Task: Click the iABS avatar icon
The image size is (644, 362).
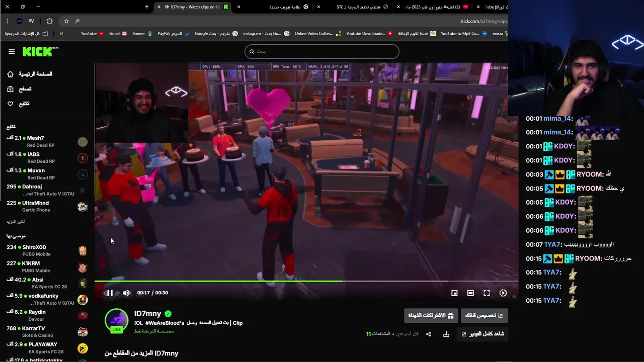Action: coord(83,158)
